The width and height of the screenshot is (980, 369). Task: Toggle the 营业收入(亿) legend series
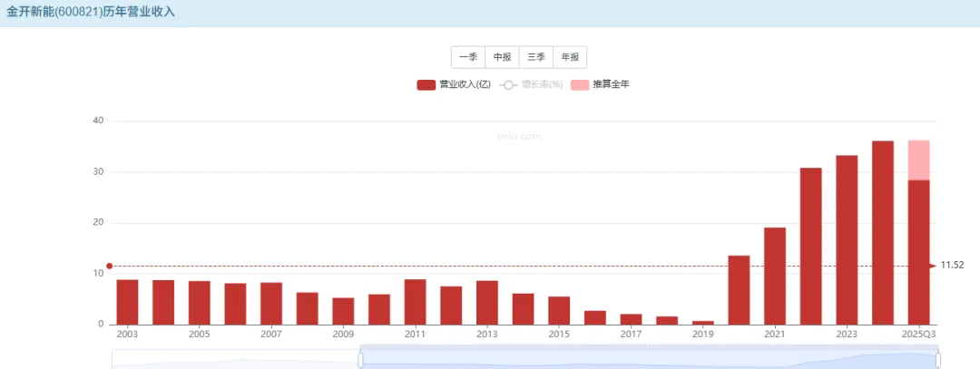[454, 85]
